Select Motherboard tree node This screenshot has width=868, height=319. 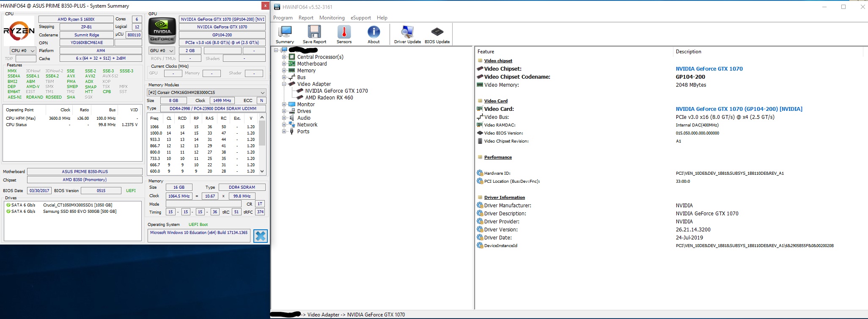pyautogui.click(x=312, y=63)
